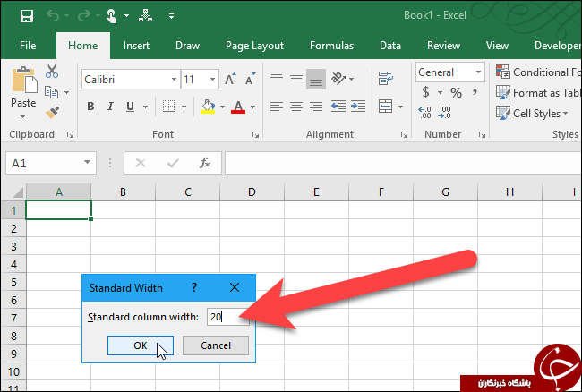The width and height of the screenshot is (582, 392).
Task: Open Font Color palette arrow
Action: click(253, 107)
